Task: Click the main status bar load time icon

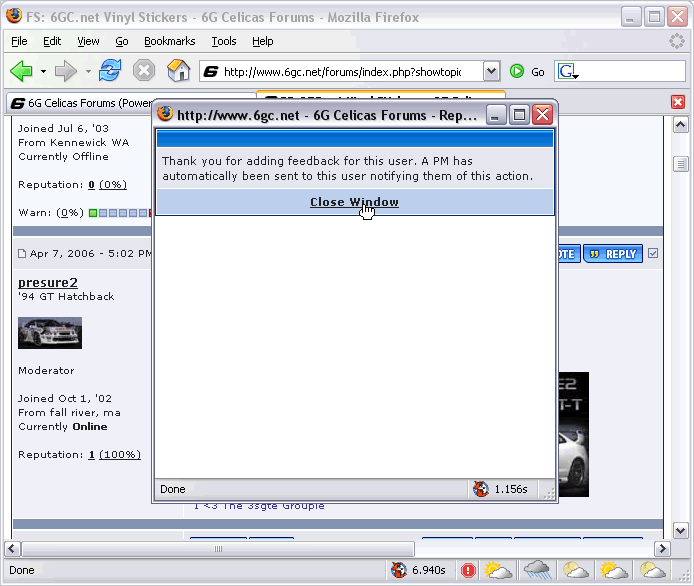Action: pos(399,570)
